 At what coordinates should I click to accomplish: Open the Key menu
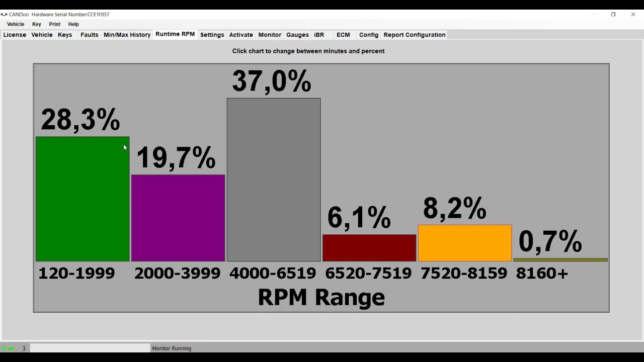click(37, 24)
